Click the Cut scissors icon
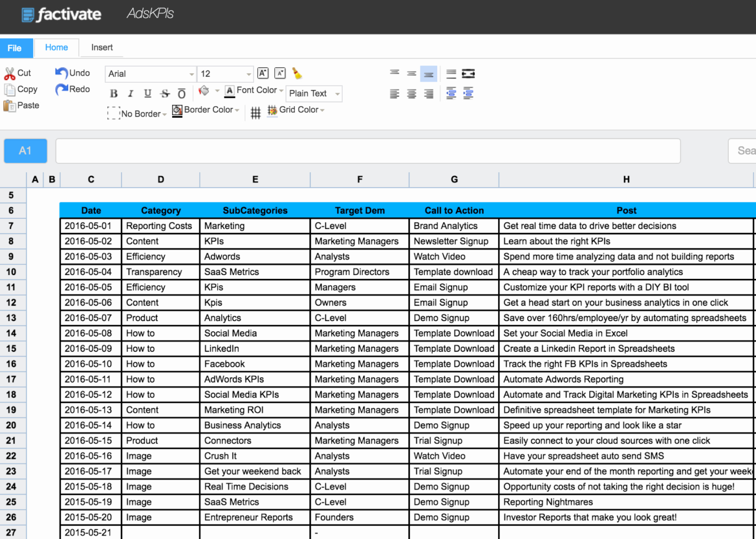756x539 pixels. [x=10, y=72]
